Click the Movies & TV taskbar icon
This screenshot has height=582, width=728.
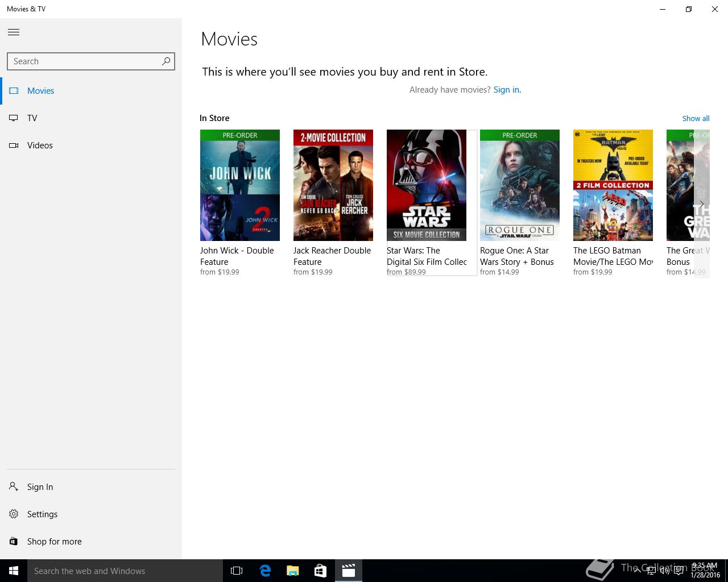[349, 571]
